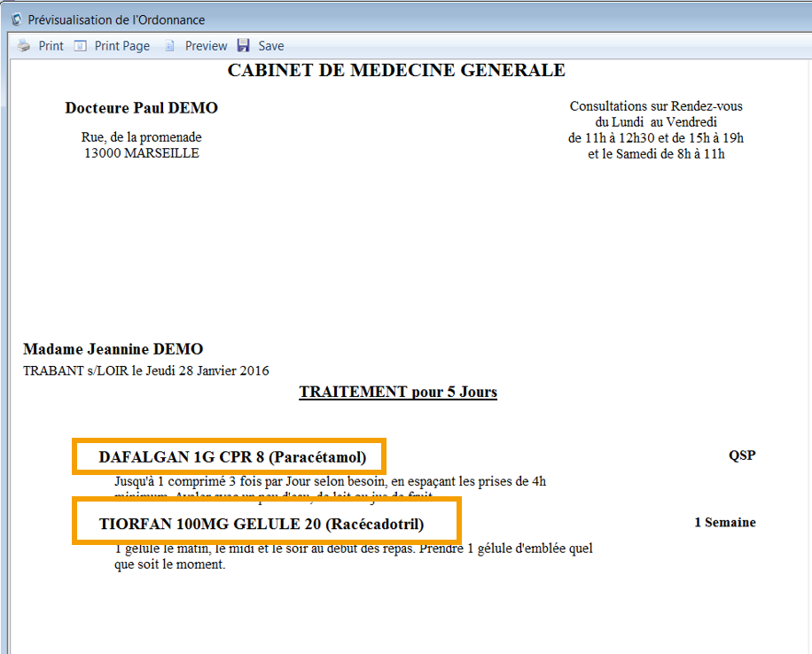The height and width of the screenshot is (654, 812).
Task: Click the printer icon in the toolbar
Action: pos(24,46)
